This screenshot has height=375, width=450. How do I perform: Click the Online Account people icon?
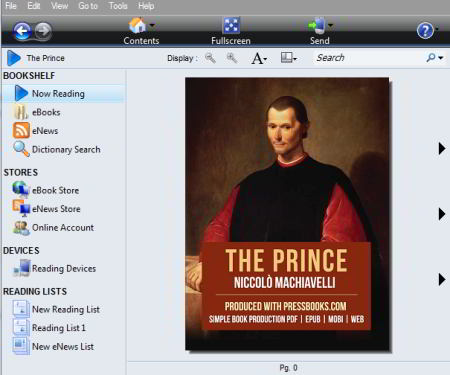click(x=21, y=228)
